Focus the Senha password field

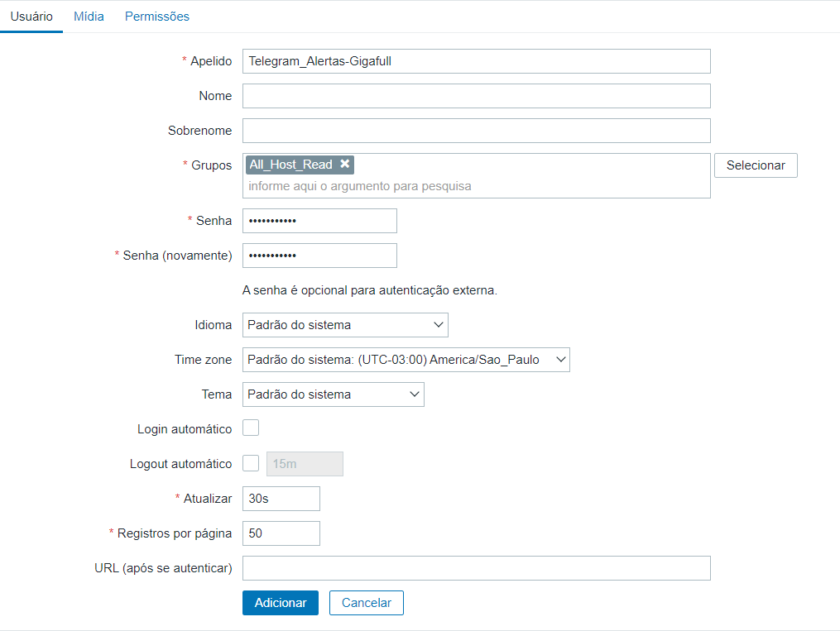pos(319,221)
